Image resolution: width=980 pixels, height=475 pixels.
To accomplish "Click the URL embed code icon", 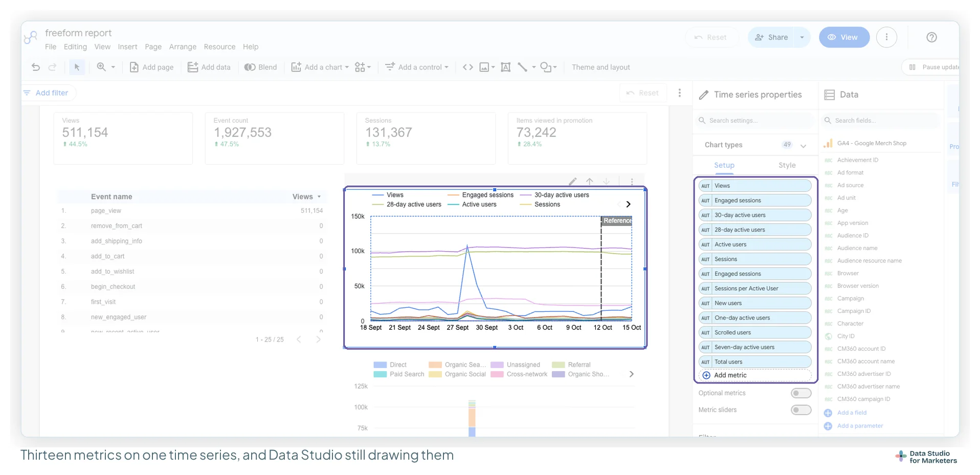I will click(x=467, y=67).
